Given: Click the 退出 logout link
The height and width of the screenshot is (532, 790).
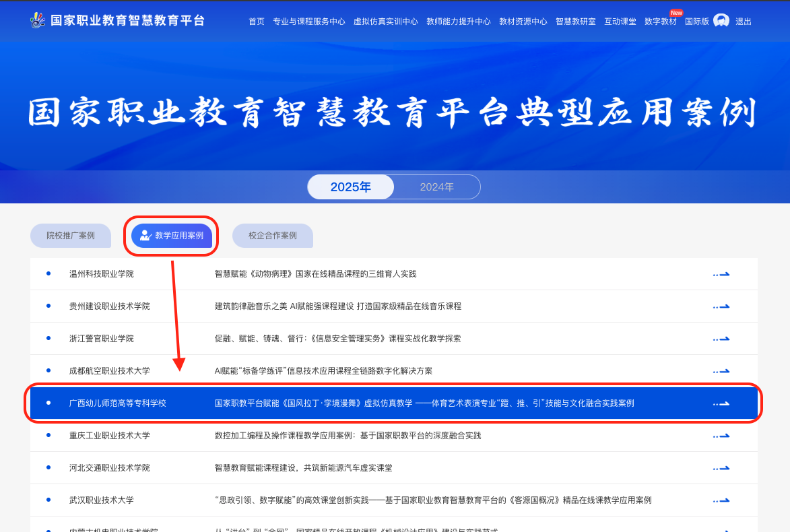Looking at the screenshot, I should [x=744, y=22].
